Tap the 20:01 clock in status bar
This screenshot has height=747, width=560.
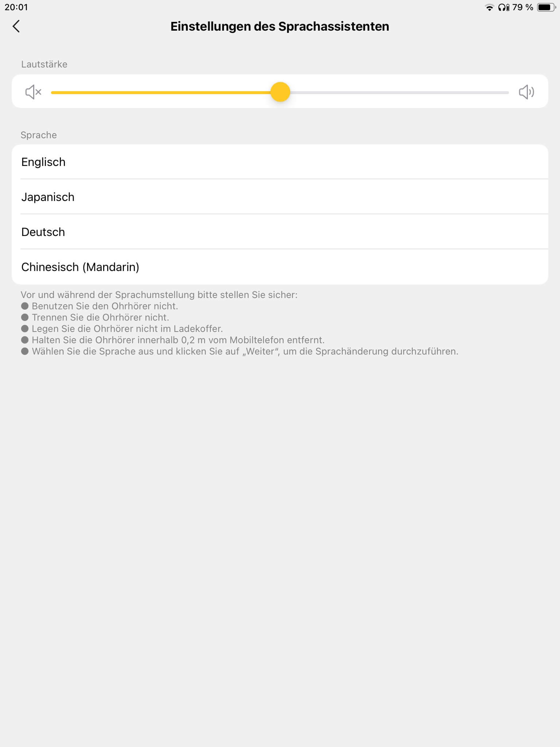(x=16, y=7)
